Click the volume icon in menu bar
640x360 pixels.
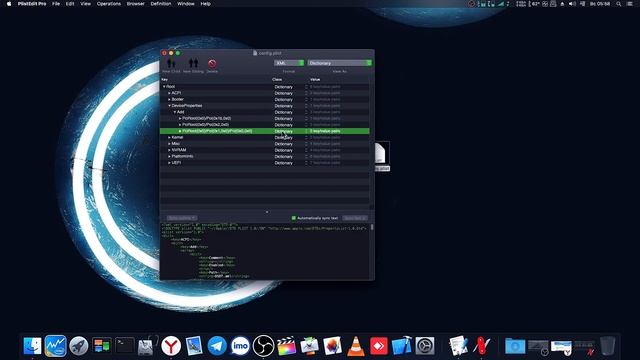click(572, 4)
